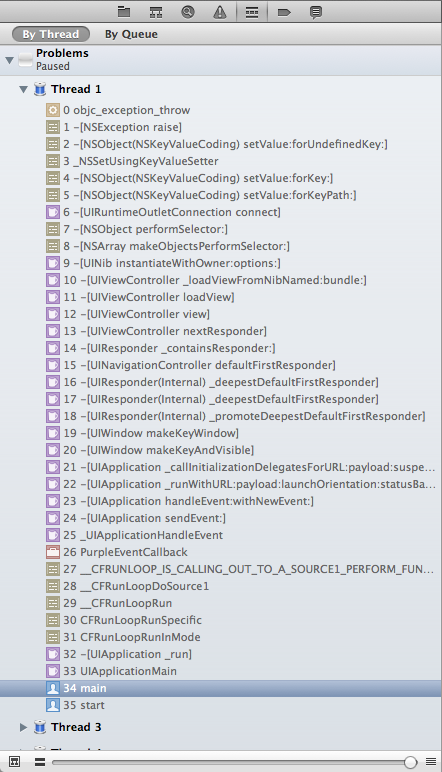Select frame 20 UIWindow makeKeyAndVisible
Image resolution: width=442 pixels, height=772 pixels.
coord(221,450)
